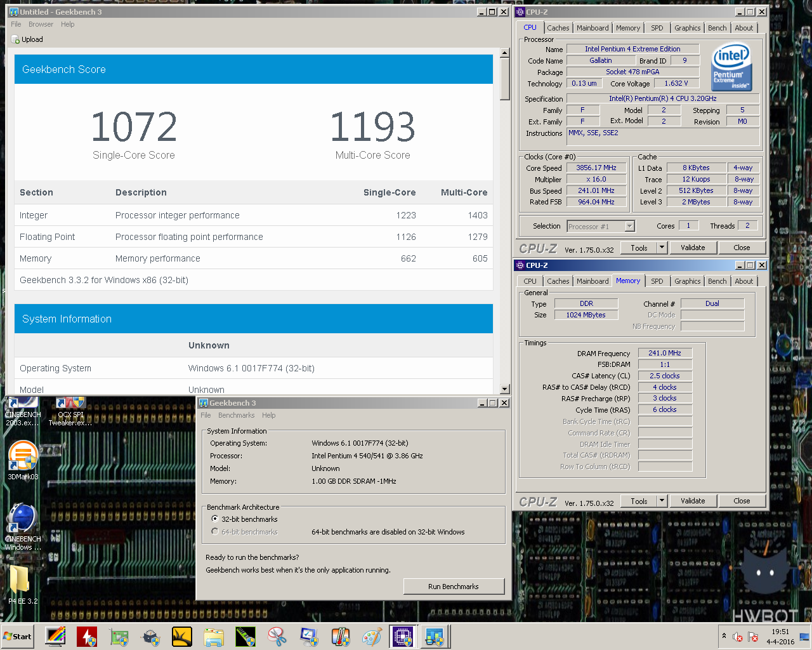Viewport: 812px width, 650px height.
Task: Click Validate in CPU-Z memory timings window
Action: [693, 501]
